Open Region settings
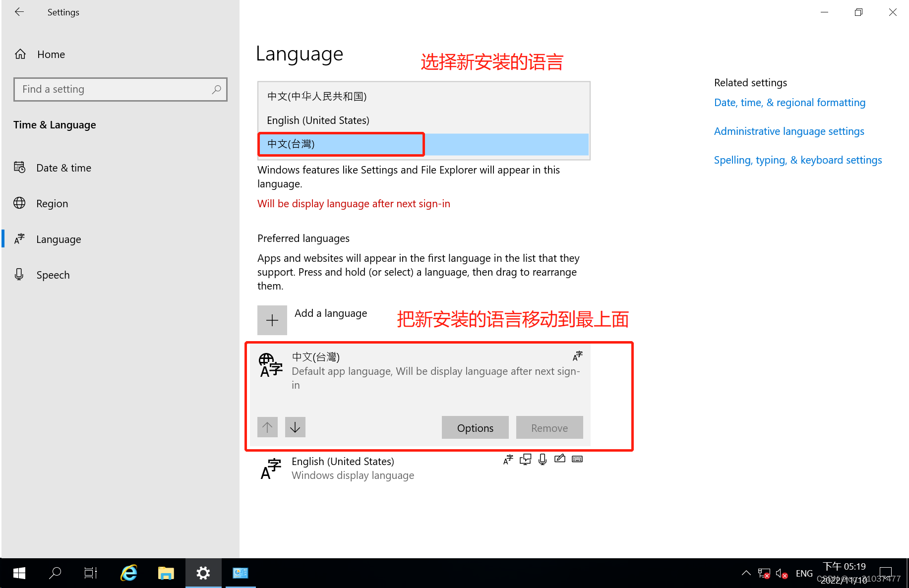Viewport: 909px width, 588px height. 52,203
